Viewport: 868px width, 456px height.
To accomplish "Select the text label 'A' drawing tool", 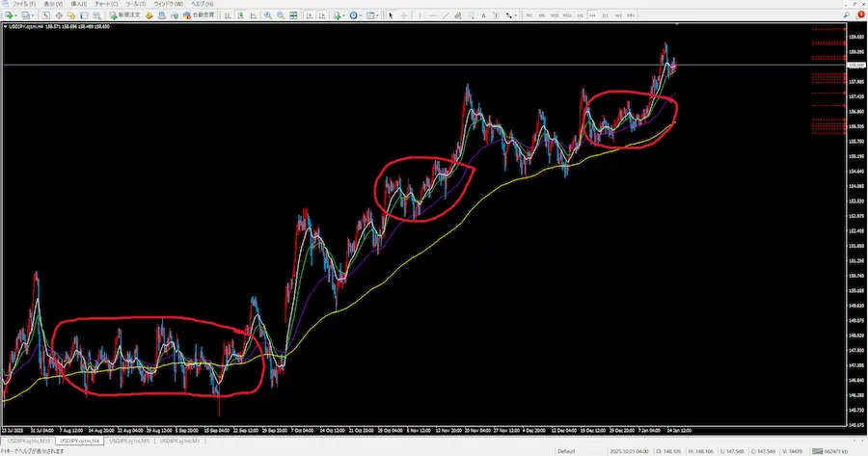I will pos(483,16).
